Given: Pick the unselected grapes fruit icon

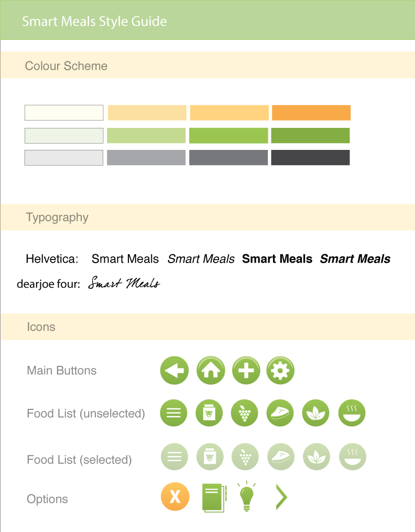Looking at the screenshot, I should (x=245, y=413).
